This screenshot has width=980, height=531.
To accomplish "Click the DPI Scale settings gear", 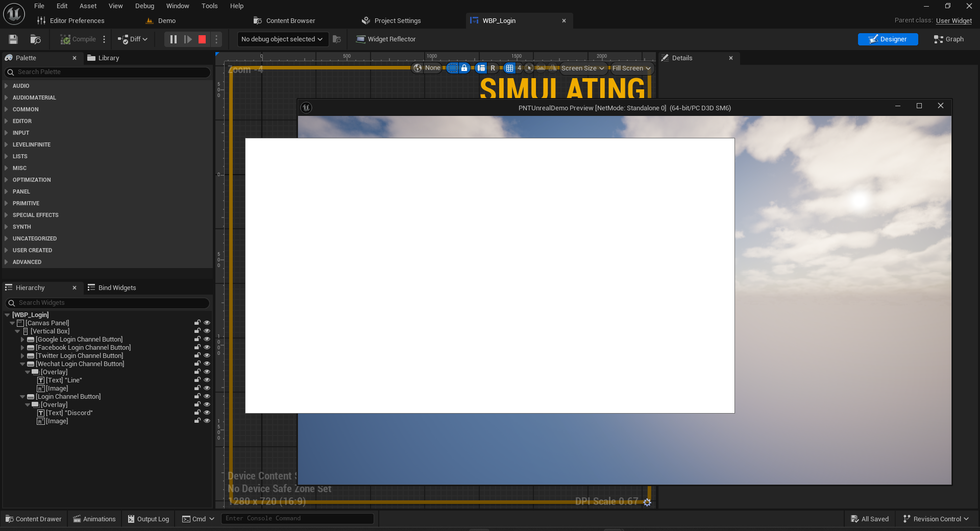I will tap(647, 502).
